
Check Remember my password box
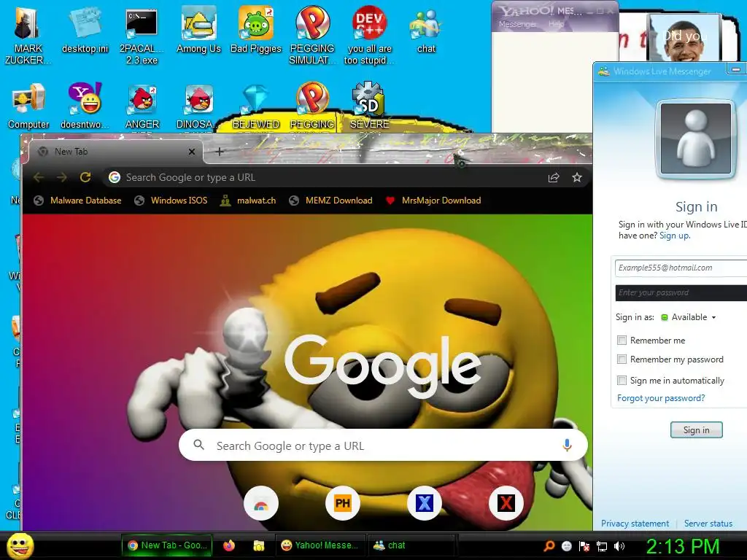(622, 359)
